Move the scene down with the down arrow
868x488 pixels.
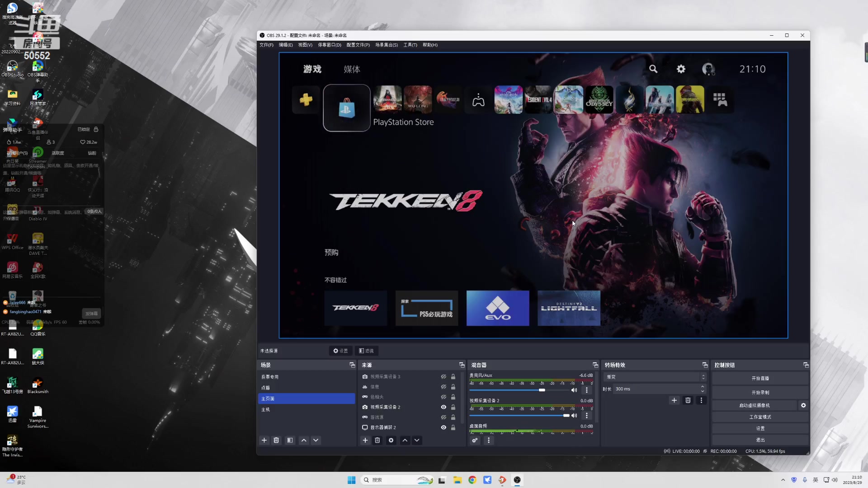[x=316, y=440]
